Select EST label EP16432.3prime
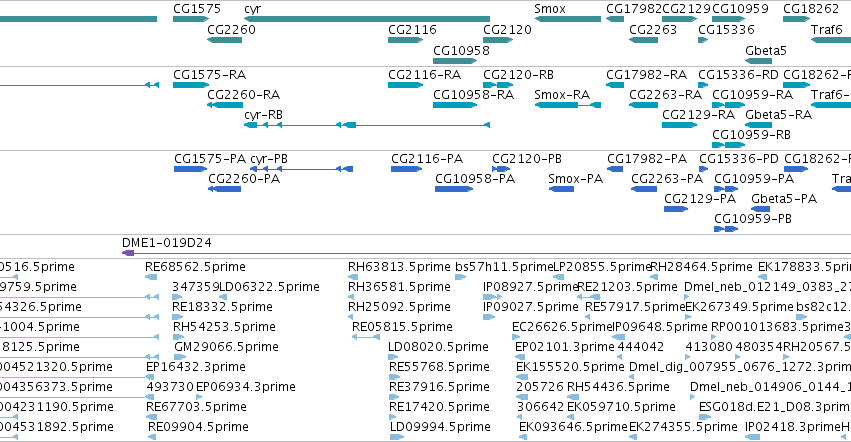This screenshot has width=851, height=442. pyautogui.click(x=195, y=367)
